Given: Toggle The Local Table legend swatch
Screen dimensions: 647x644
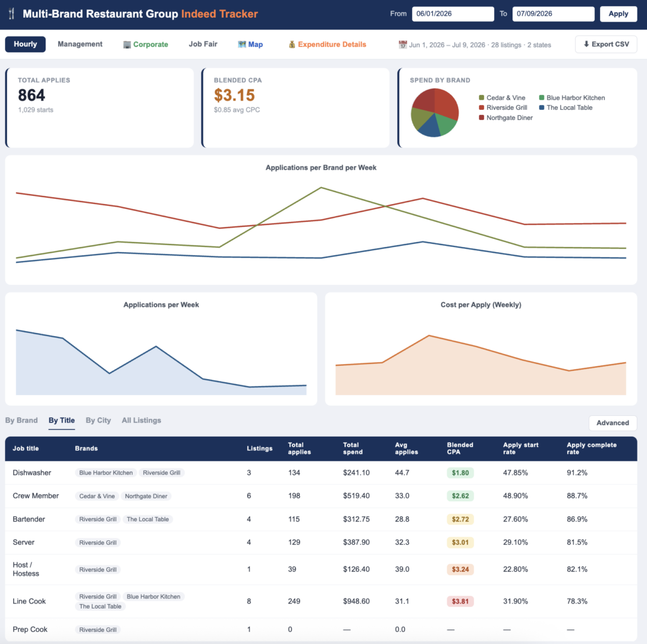Looking at the screenshot, I should coord(541,107).
